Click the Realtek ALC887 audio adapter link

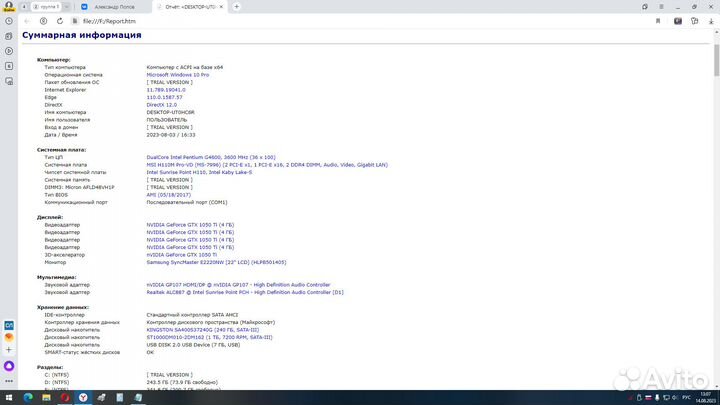pyautogui.click(x=244, y=292)
